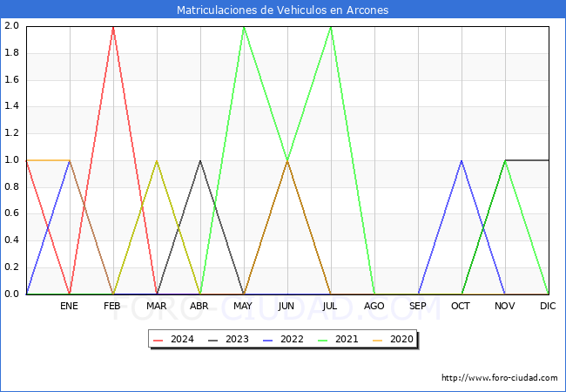The image size is (566, 392).
Task: Click the 1.4 y-axis value
Action: 11,106
